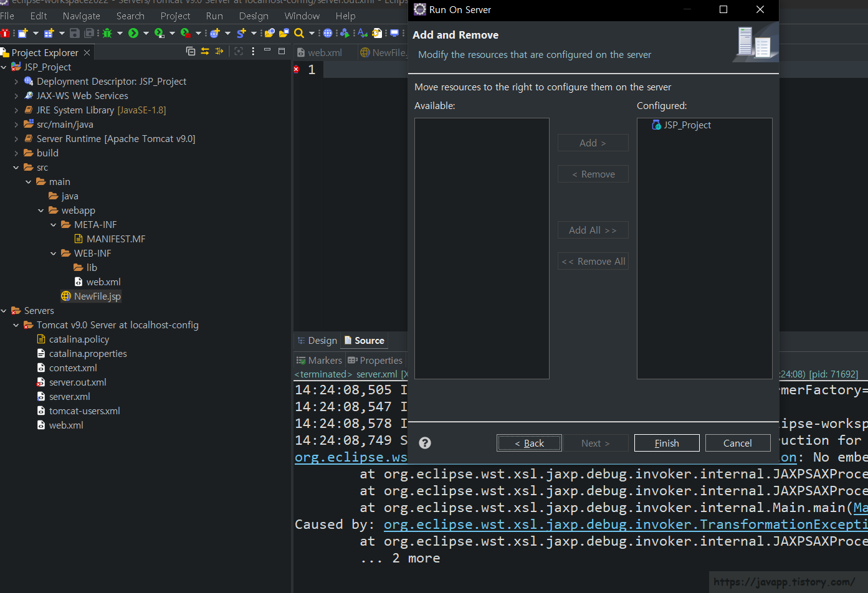Open the Window menu

tap(302, 16)
